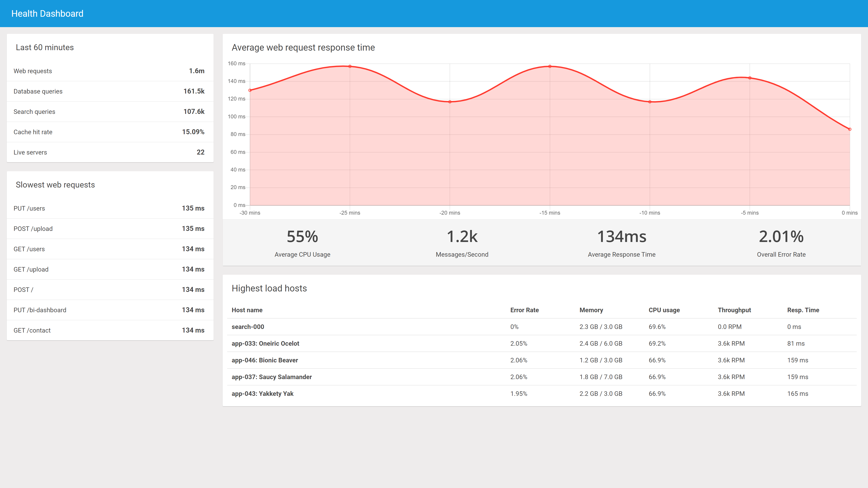Select the 1.2k Messages/Second stat
The width and height of the screenshot is (868, 488).
coord(462,243)
